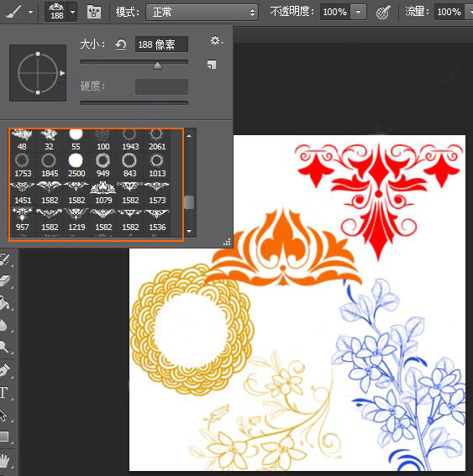This screenshot has height=476, width=473.
Task: Select the Pen tool
Action: coord(5,370)
